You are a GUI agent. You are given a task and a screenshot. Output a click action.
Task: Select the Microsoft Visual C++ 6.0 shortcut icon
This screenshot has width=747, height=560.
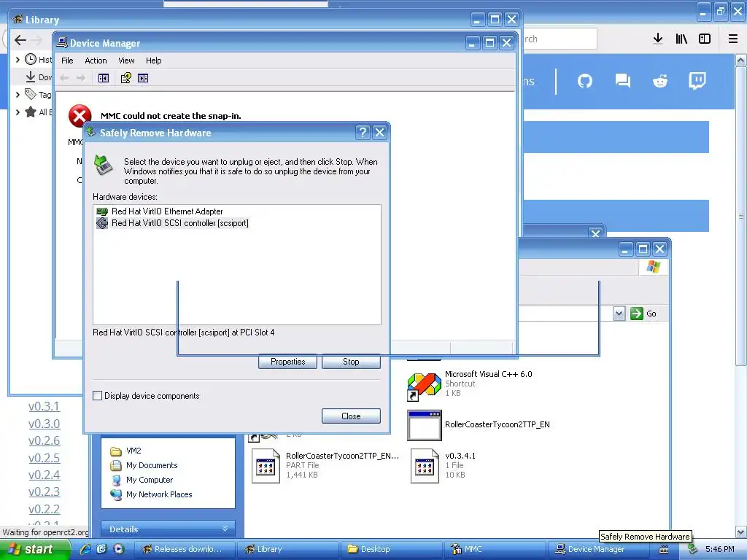point(424,386)
